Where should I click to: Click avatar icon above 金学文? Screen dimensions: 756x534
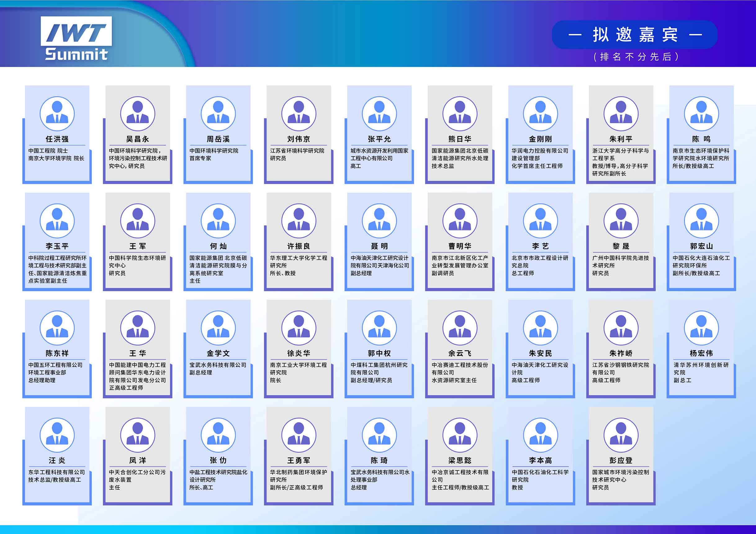(218, 328)
